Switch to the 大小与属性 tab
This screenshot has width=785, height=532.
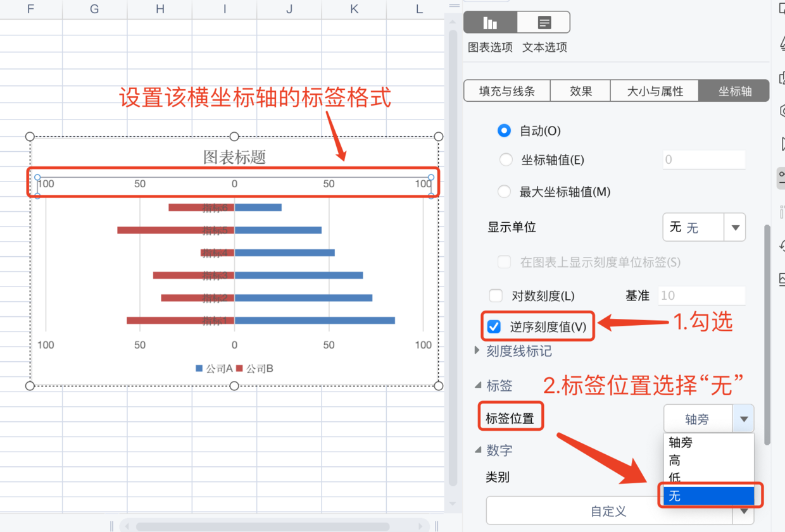coord(655,91)
